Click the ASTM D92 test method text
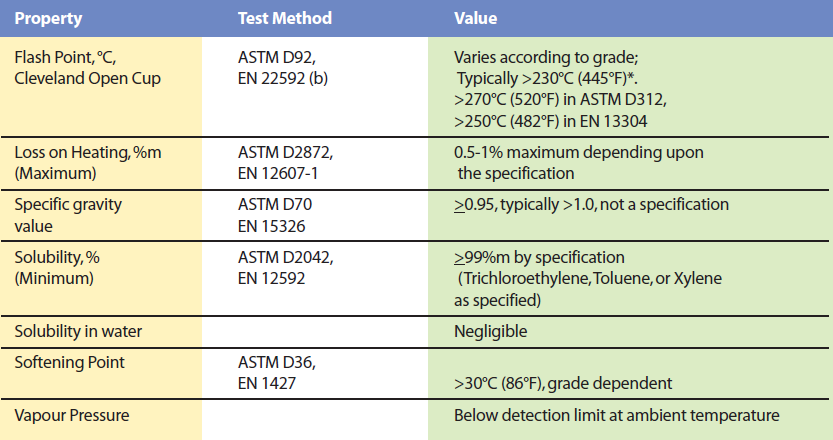The height and width of the screenshot is (440, 833). [x=277, y=57]
